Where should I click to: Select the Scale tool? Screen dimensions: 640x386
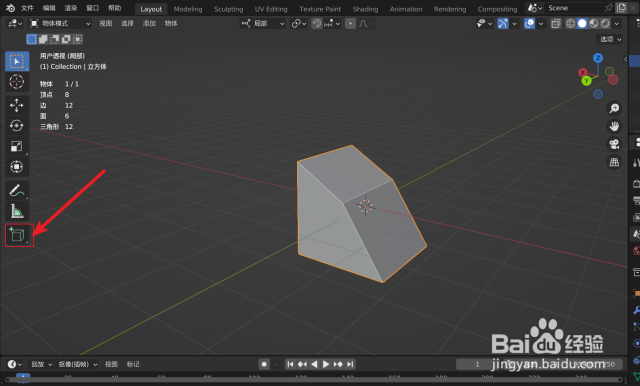tap(17, 146)
